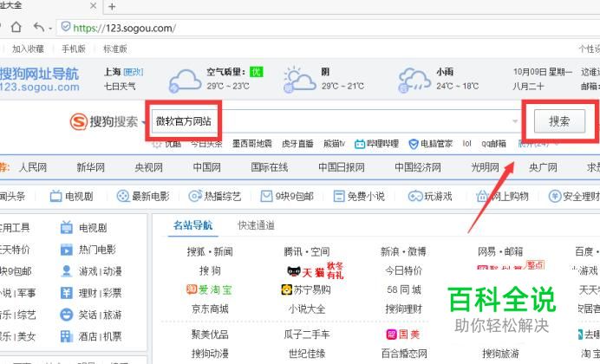Click the rainy 小雨 weather icon

pos(414,81)
